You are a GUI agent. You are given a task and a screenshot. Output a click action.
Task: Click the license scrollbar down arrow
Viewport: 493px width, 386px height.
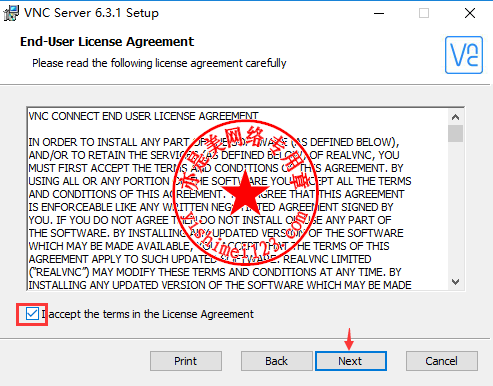(455, 282)
